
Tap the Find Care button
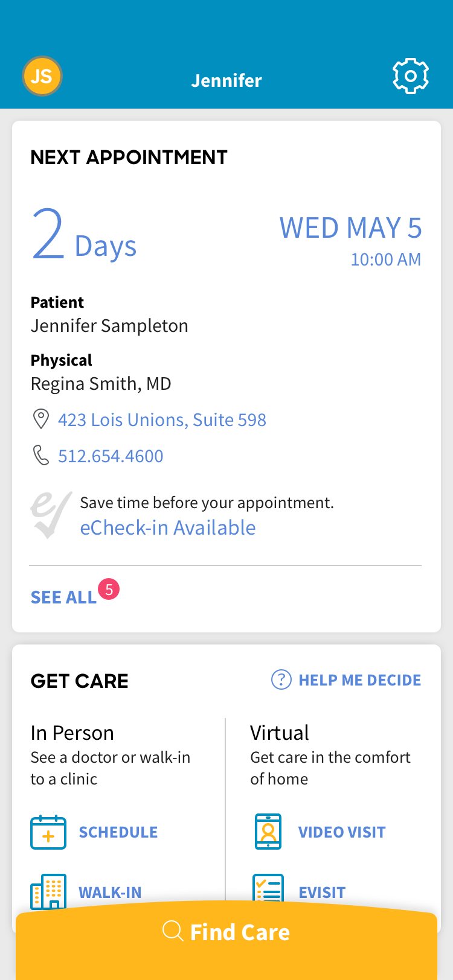tap(226, 932)
